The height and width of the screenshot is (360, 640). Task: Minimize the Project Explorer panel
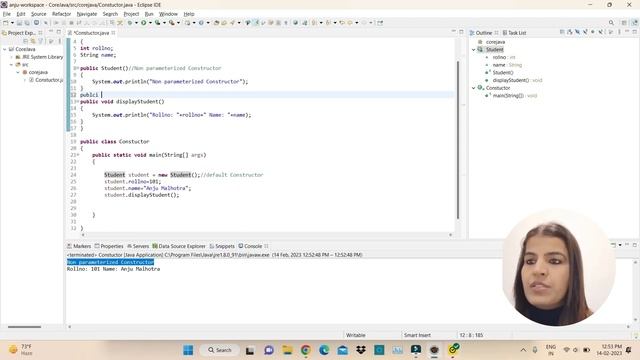(x=51, y=32)
